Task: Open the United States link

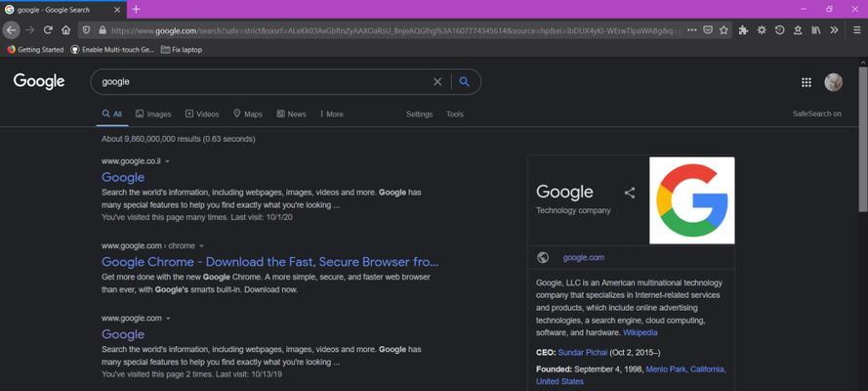Action: point(559,381)
